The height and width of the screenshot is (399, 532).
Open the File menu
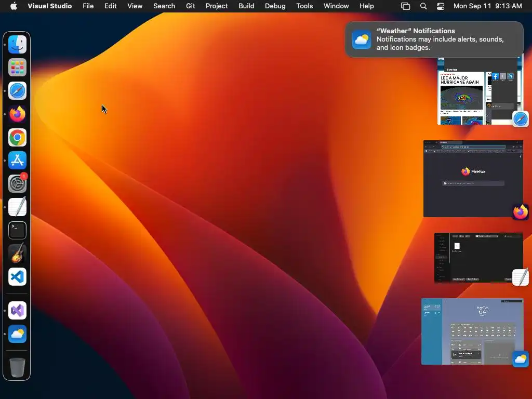coord(88,6)
